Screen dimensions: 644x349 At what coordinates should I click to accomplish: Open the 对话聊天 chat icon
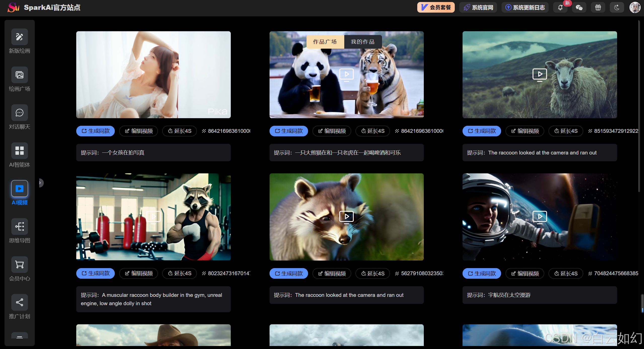tap(19, 113)
